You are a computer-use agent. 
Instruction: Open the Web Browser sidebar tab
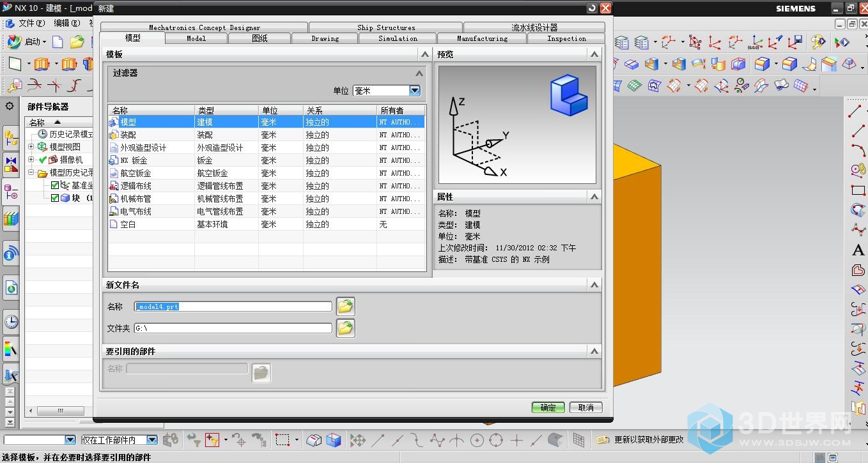point(11,288)
